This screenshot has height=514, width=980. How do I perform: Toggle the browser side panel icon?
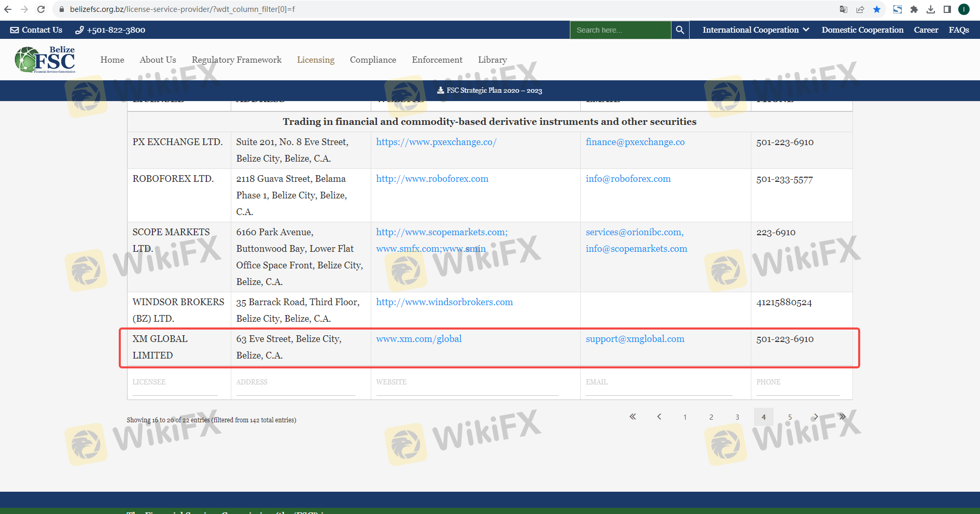947,9
